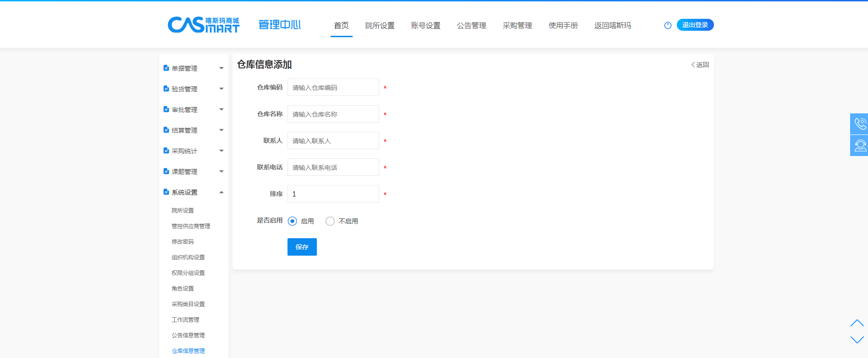
Task: Click the phone contact icon on right edge
Action: (x=860, y=124)
